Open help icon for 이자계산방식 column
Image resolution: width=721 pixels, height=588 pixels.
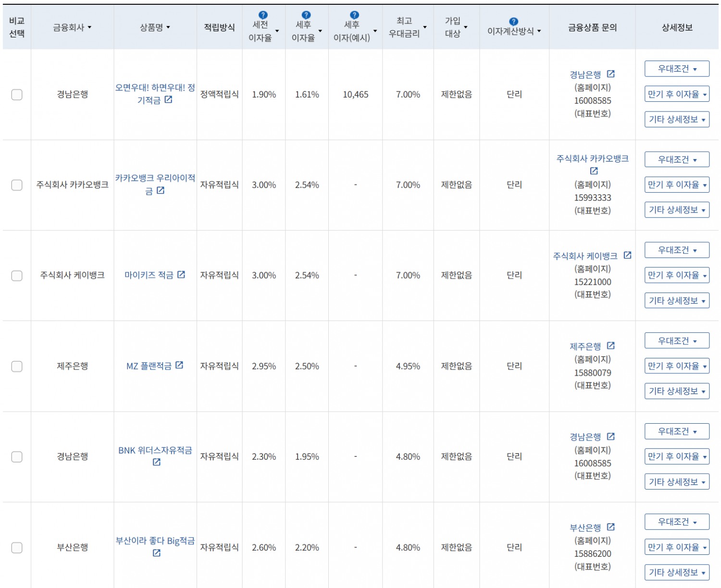pos(513,21)
